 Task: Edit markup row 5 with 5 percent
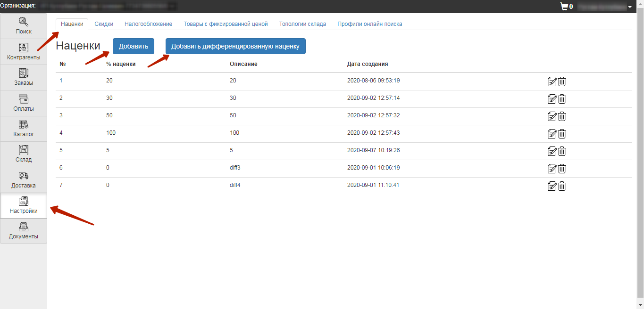click(552, 151)
